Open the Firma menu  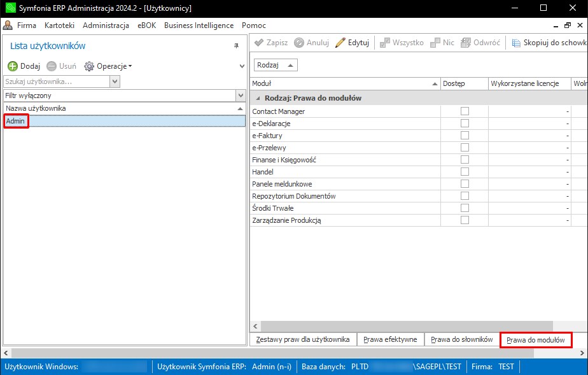pyautogui.click(x=27, y=25)
